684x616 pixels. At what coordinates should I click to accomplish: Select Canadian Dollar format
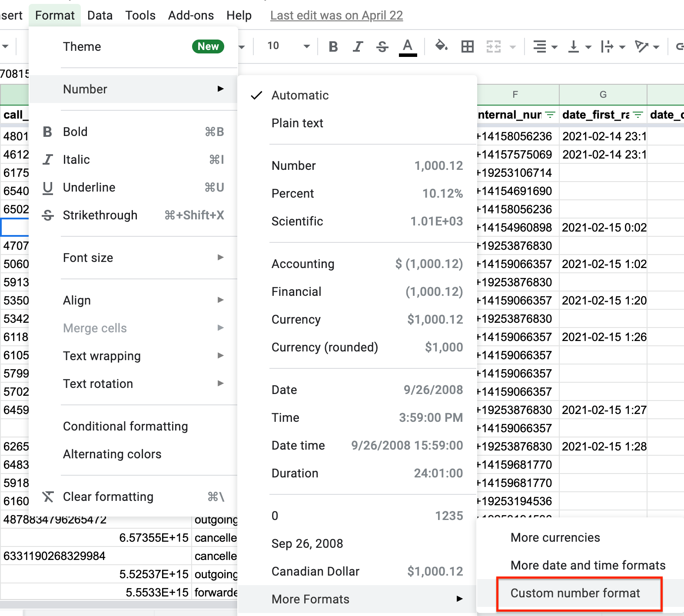point(357,571)
